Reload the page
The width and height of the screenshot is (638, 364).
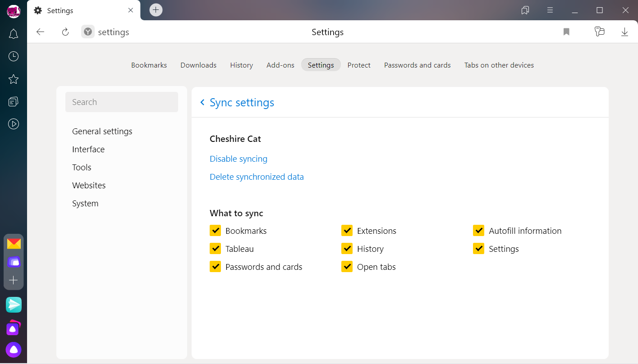coord(65,32)
